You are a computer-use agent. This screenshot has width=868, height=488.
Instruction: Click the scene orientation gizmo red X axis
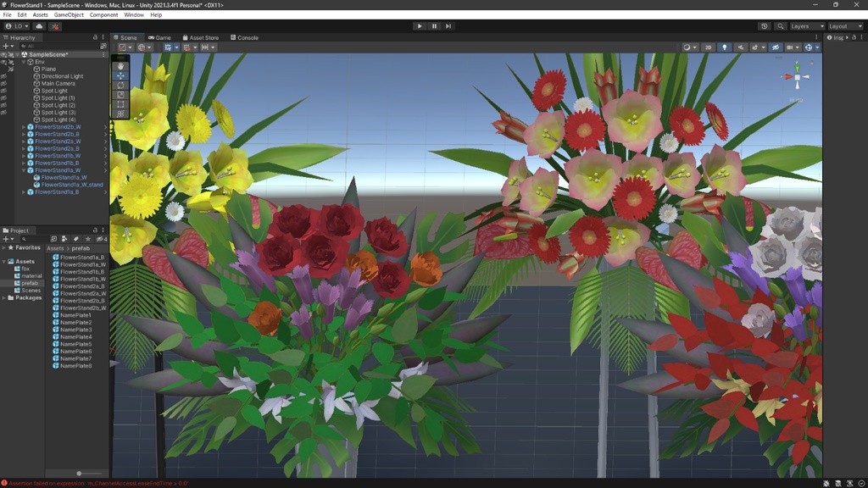[789, 77]
